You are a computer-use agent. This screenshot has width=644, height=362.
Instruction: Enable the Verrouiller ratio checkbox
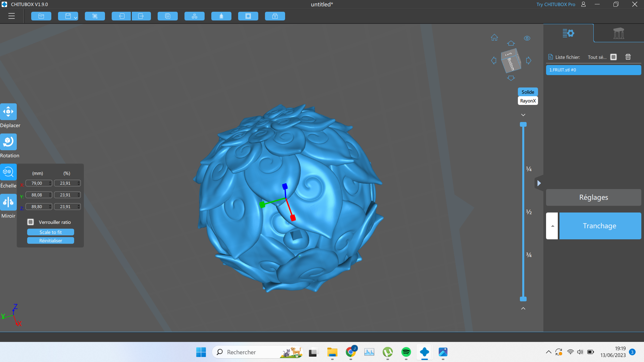tap(31, 222)
